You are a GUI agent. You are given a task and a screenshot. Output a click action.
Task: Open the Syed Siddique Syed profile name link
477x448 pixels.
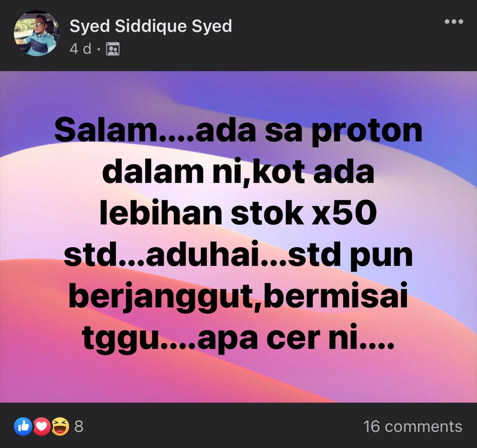pos(151,27)
